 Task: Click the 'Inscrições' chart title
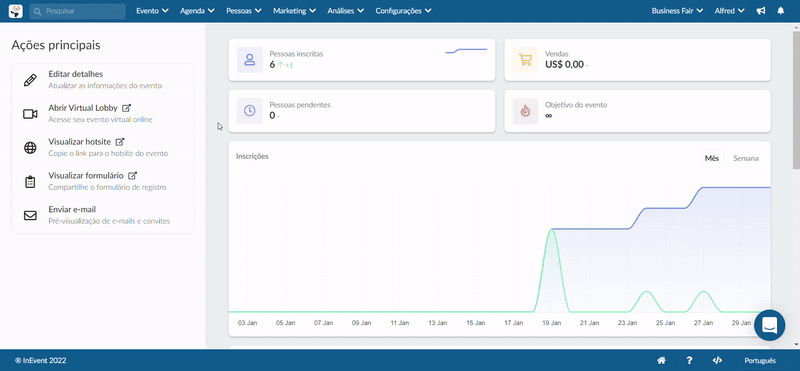tap(252, 156)
